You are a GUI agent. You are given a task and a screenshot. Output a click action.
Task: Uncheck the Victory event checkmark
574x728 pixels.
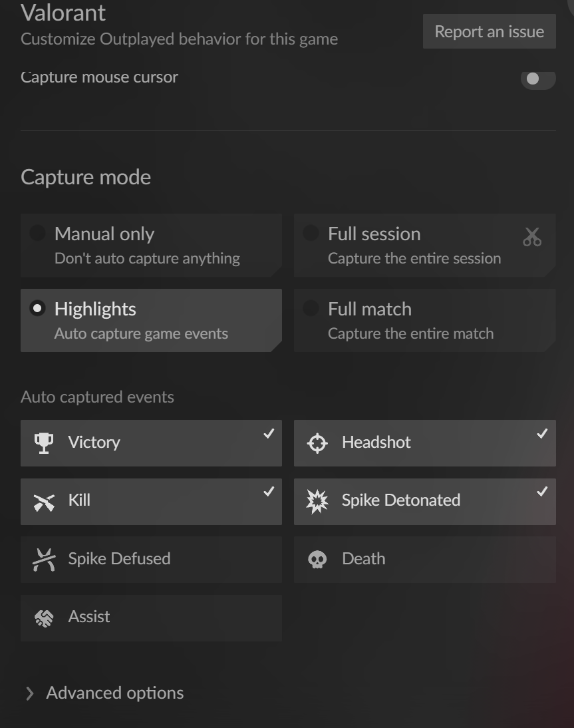(269, 434)
